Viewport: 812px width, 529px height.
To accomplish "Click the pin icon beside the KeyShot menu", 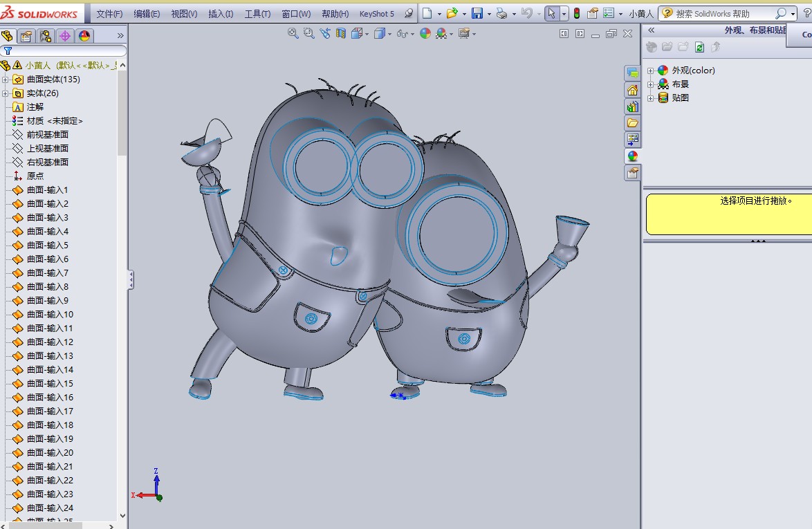I will click(x=409, y=13).
